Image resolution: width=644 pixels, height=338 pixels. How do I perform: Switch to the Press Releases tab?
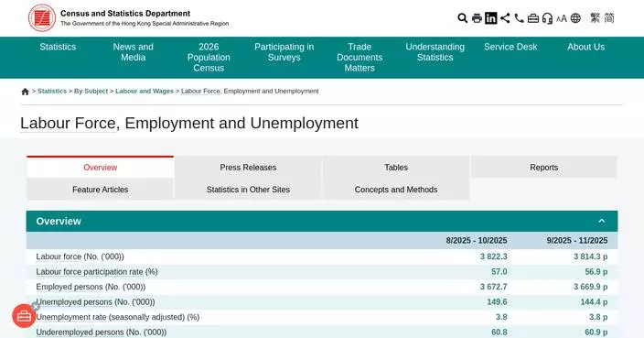click(x=248, y=168)
